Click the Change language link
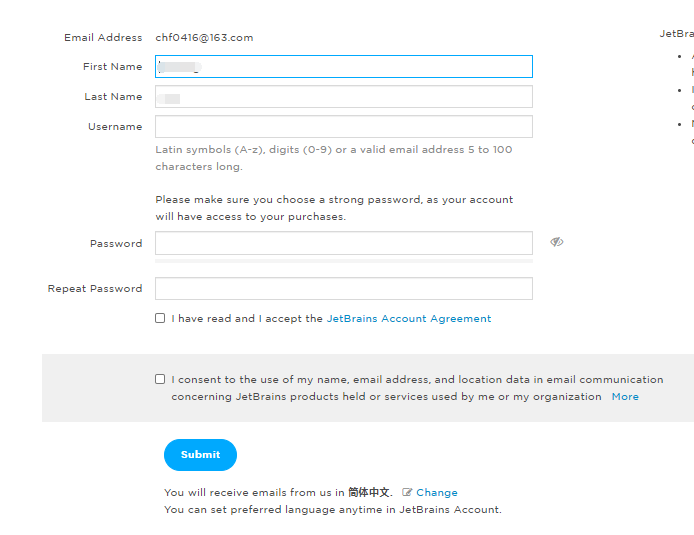Viewport: 694px width, 535px height. pyautogui.click(x=437, y=493)
